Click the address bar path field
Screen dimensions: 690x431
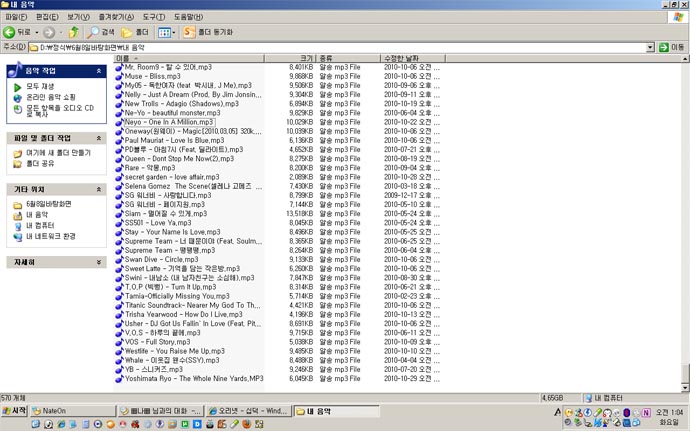[337, 48]
